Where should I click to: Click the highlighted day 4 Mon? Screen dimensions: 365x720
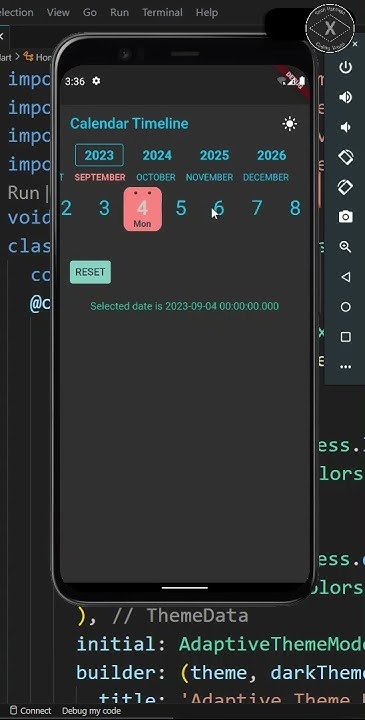(143, 209)
